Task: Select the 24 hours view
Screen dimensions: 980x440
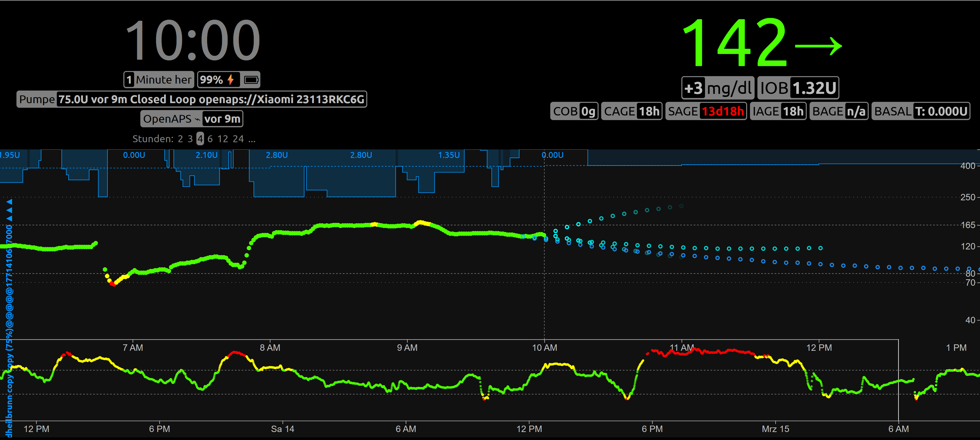Action: (x=238, y=139)
